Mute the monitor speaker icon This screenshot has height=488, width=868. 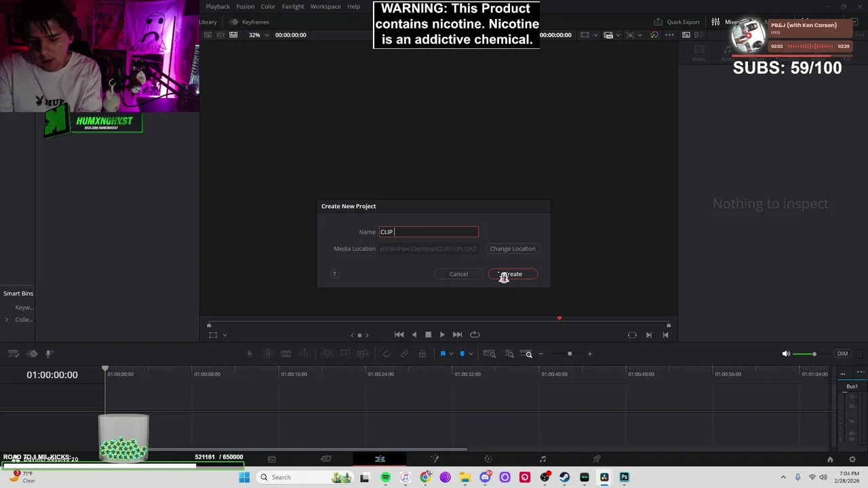(786, 354)
